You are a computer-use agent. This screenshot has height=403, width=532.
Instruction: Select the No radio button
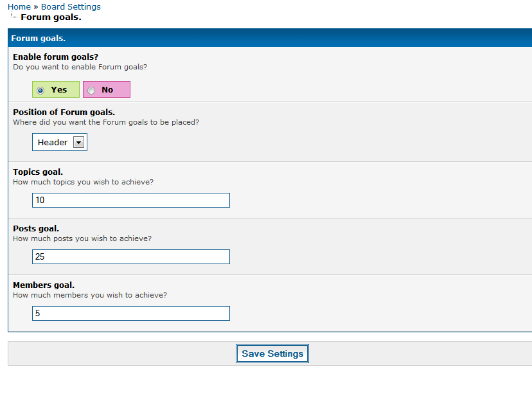pyautogui.click(x=91, y=90)
